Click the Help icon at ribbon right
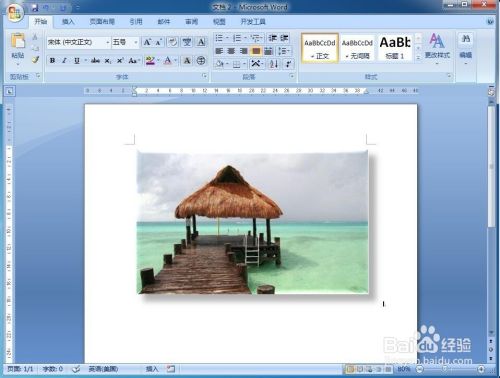500x378 pixels. click(491, 22)
